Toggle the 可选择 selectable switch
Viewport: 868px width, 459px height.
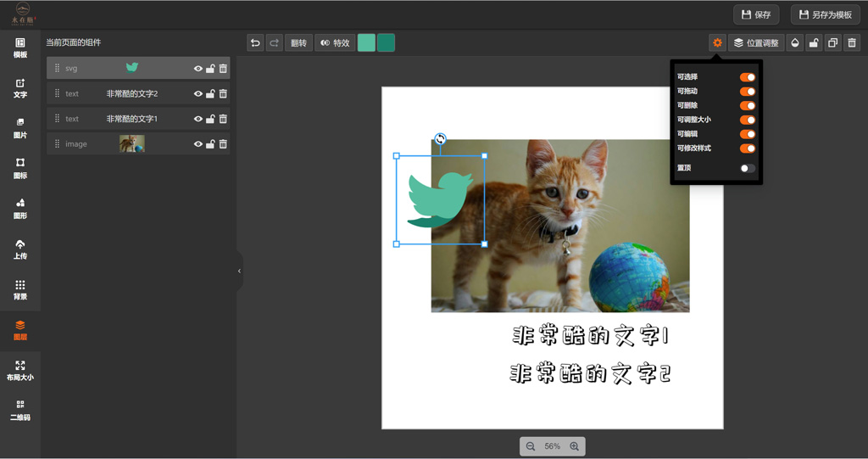pyautogui.click(x=748, y=77)
